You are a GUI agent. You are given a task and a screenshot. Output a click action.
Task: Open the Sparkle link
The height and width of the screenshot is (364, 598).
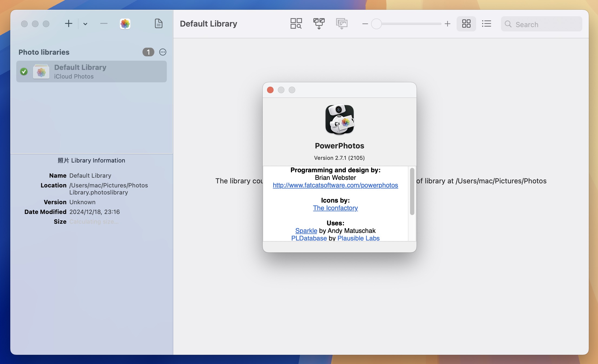pos(306,231)
